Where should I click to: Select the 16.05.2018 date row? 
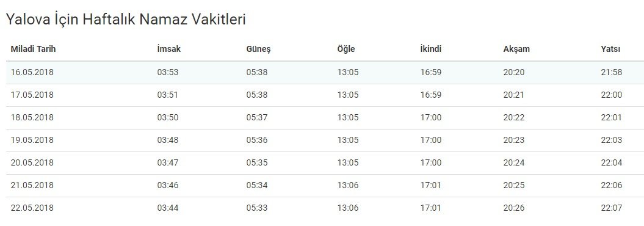[x=325, y=73]
